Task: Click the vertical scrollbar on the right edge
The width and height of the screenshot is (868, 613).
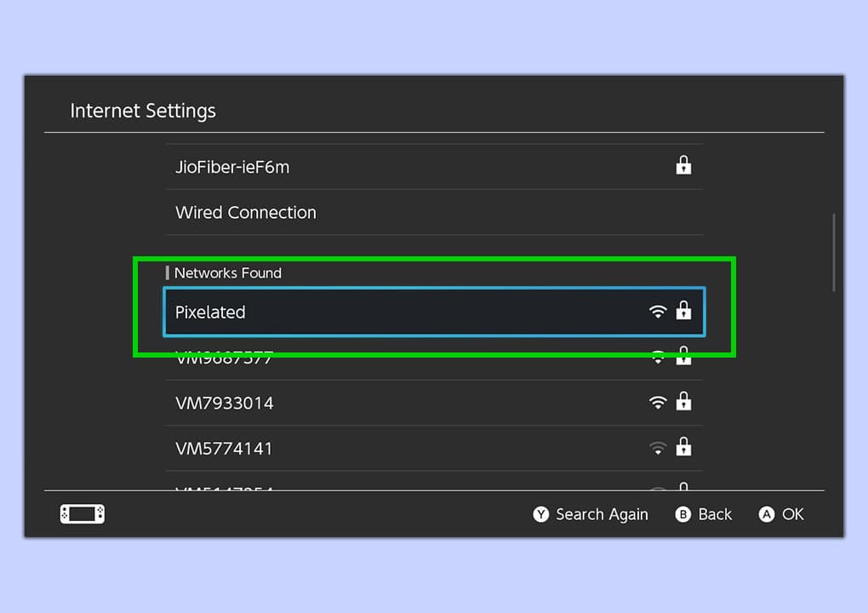Action: (833, 252)
